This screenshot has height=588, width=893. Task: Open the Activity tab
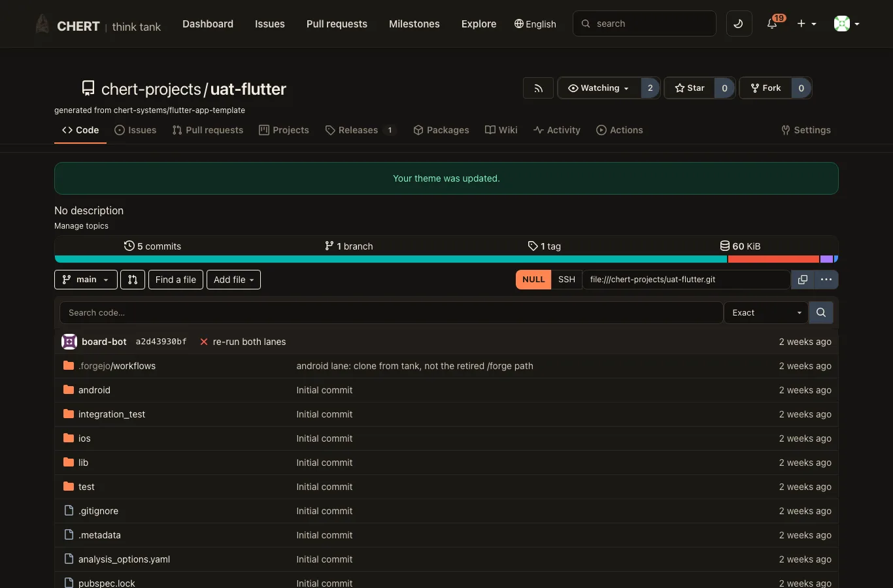point(557,130)
